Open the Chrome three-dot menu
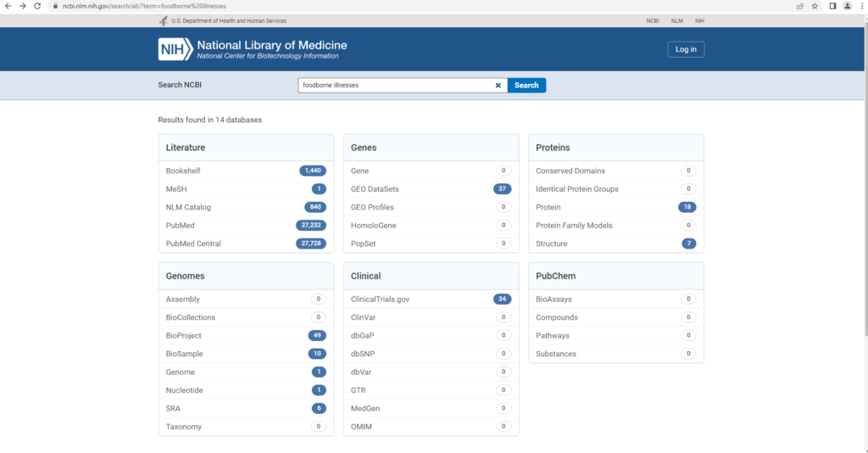The image size is (868, 453). coord(862,6)
